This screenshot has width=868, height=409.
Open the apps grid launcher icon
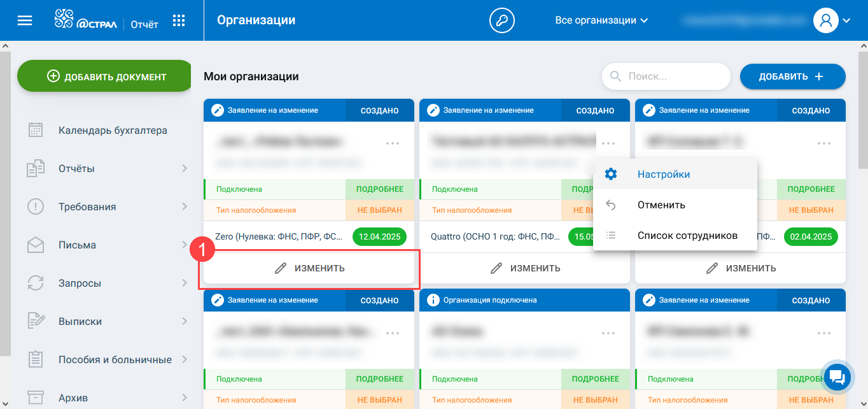pyautogui.click(x=179, y=20)
